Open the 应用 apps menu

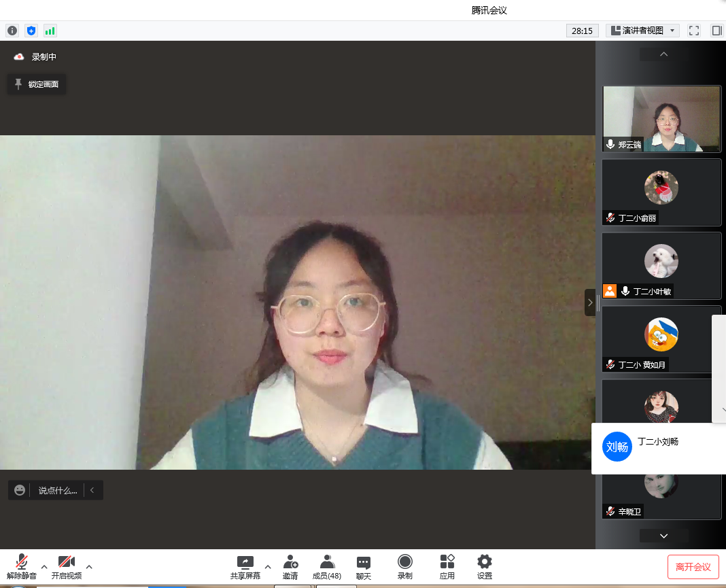pos(447,567)
